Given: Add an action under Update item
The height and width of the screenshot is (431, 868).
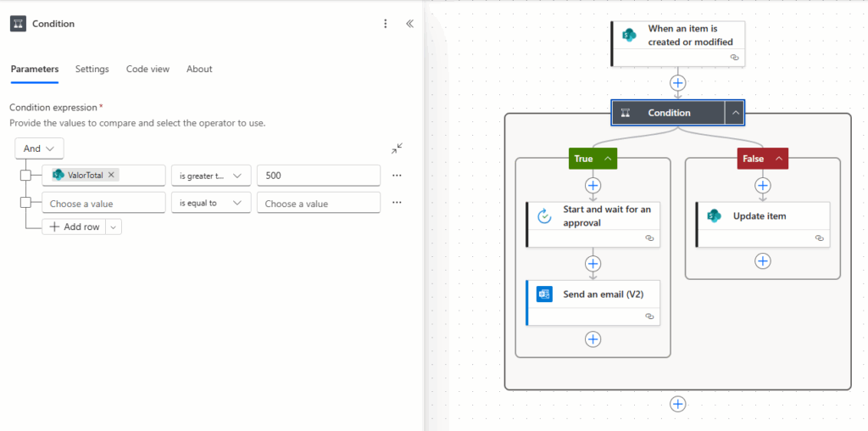Looking at the screenshot, I should coord(763,261).
